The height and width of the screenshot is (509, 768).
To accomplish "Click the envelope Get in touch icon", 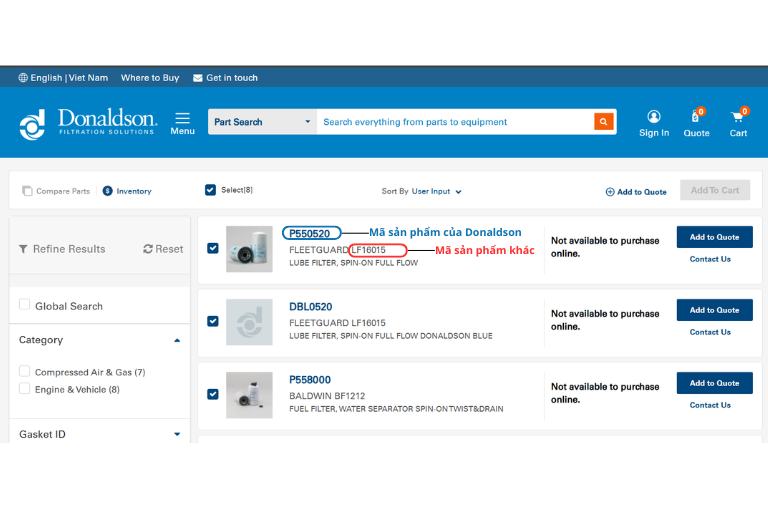I will tap(198, 78).
